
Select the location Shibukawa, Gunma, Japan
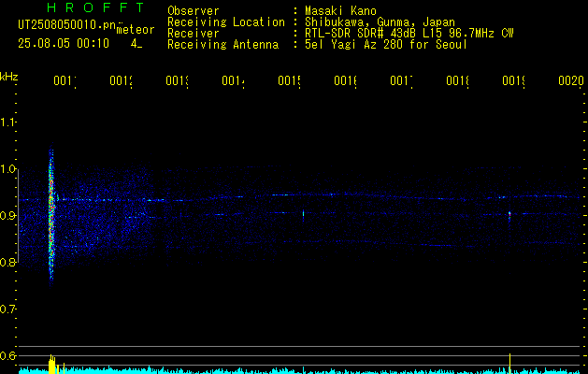[x=380, y=22]
